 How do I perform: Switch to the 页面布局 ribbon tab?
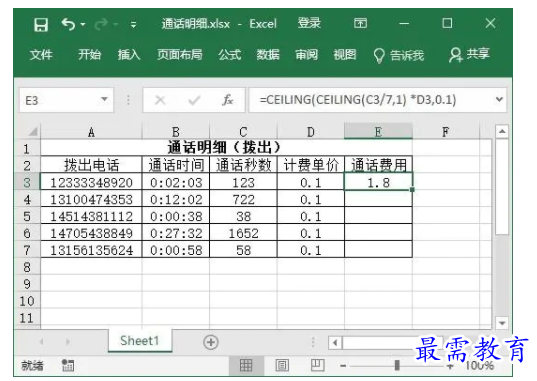tap(179, 54)
